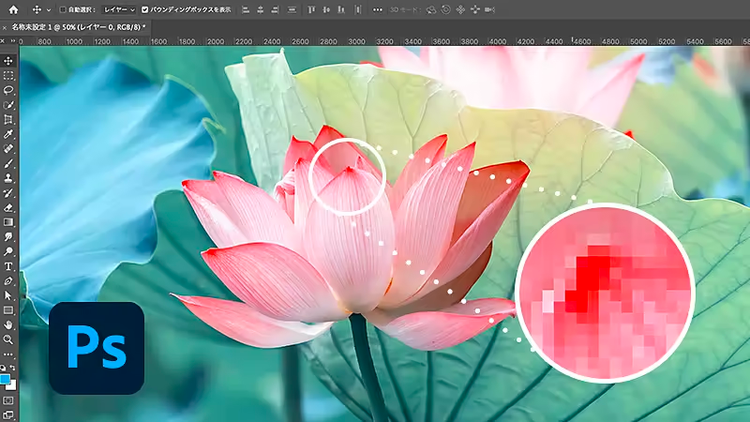Select the Hand tool
Viewport: 750px width, 422px height.
click(x=9, y=325)
